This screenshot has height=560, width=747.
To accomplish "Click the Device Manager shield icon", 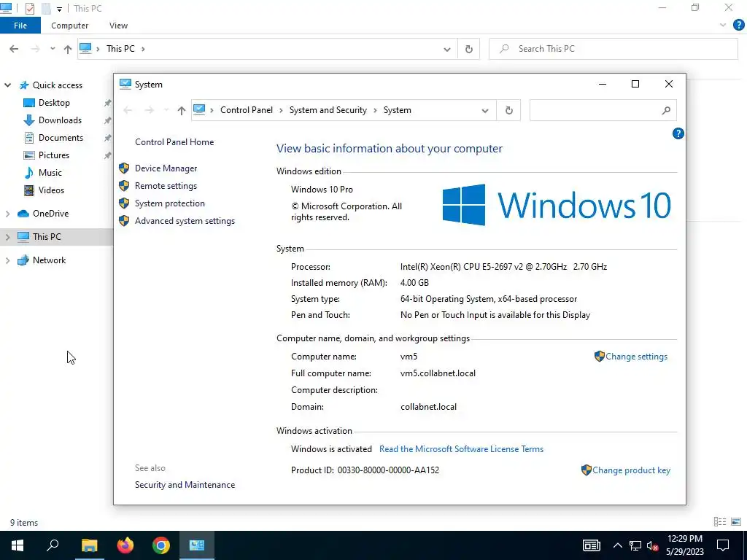I will click(x=124, y=168).
